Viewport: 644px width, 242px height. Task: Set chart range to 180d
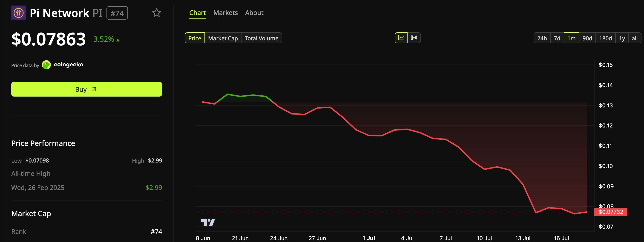tap(606, 38)
